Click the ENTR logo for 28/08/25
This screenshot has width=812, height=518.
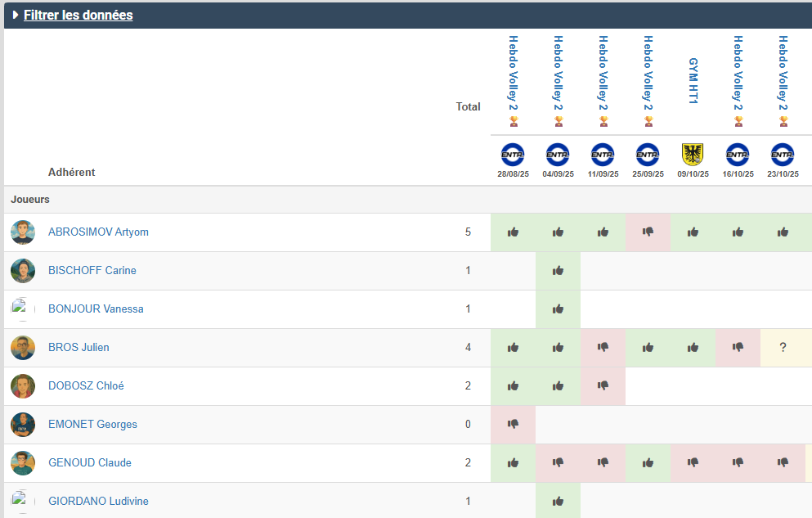point(513,154)
